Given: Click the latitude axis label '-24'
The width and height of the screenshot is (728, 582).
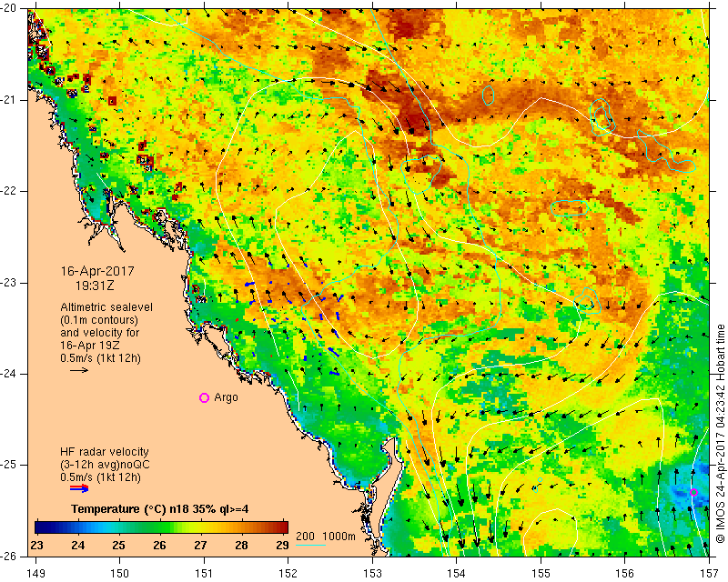Looking at the screenshot, I should [x=9, y=374].
